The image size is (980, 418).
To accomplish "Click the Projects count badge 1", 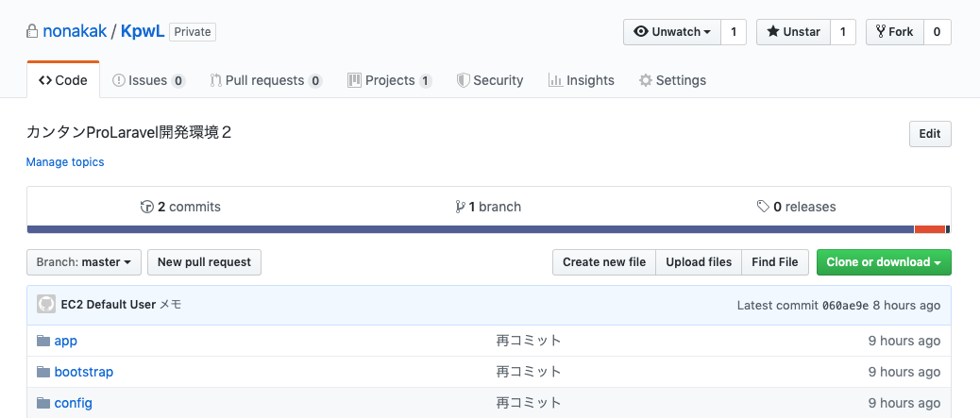I will [x=426, y=80].
